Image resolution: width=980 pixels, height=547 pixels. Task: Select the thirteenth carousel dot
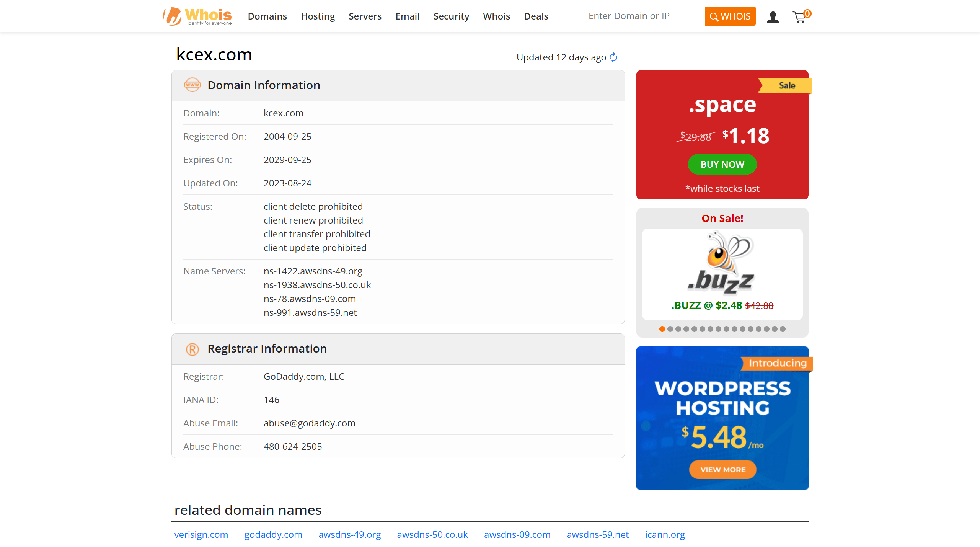[758, 329]
